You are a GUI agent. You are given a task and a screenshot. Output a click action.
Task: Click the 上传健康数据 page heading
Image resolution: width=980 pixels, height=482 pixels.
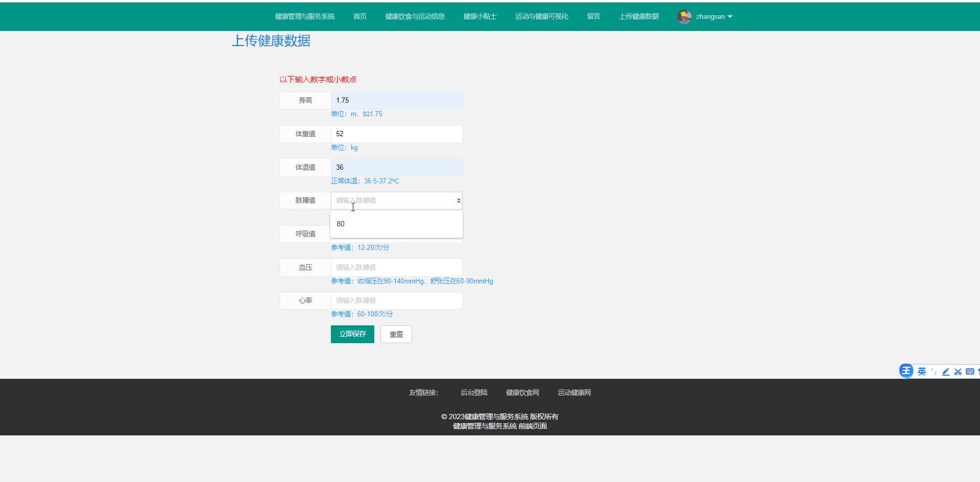tap(271, 41)
